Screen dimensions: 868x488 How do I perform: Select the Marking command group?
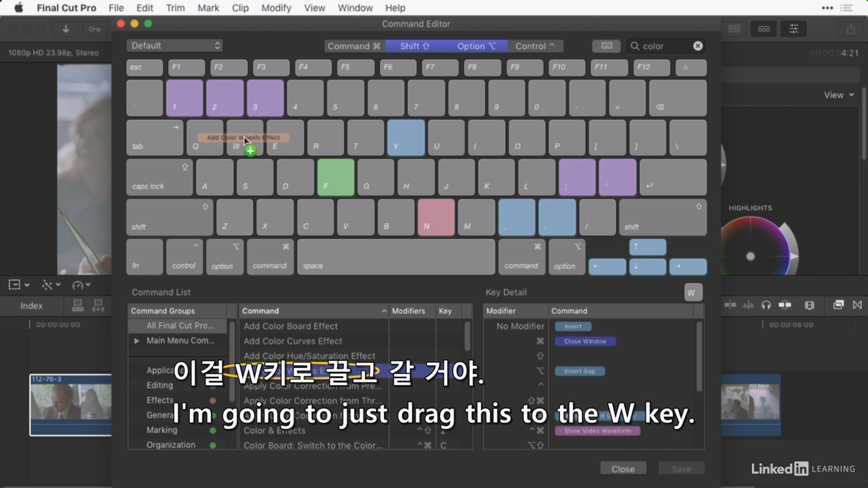(178, 430)
